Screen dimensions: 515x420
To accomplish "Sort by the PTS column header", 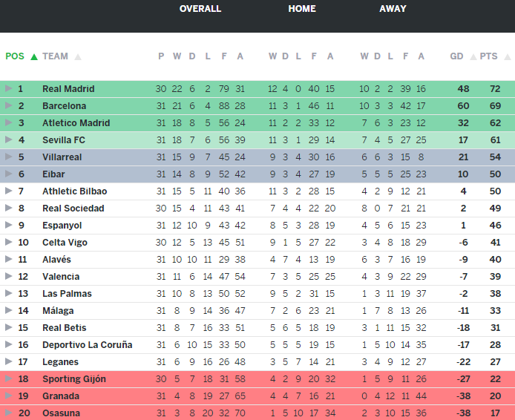I will click(x=488, y=56).
